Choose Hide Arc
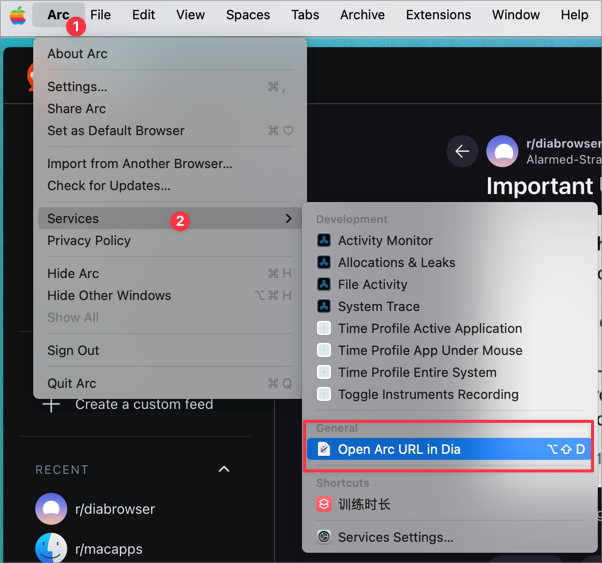Image resolution: width=602 pixels, height=563 pixels. pos(170,273)
